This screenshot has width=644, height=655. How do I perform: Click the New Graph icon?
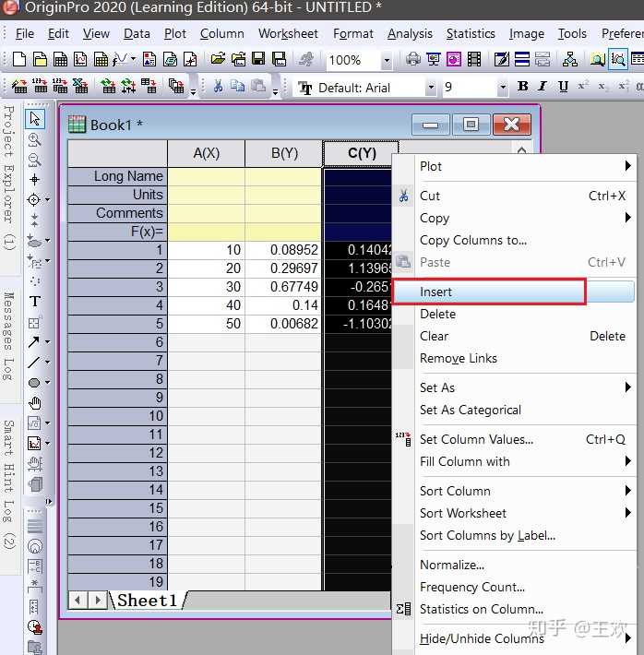(80, 60)
